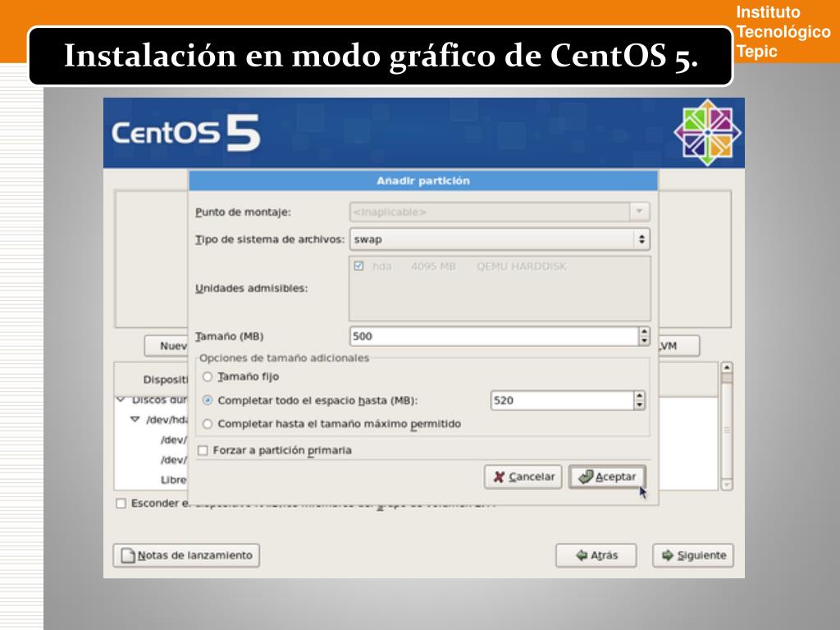Click the partially hidden Nuevo button
The height and width of the screenshot is (630, 840).
click(167, 346)
